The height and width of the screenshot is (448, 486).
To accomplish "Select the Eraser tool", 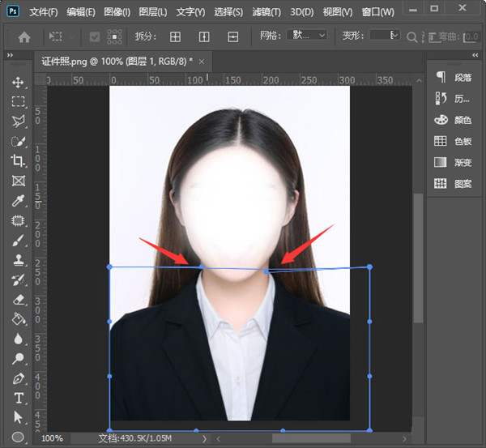I will pos(18,300).
